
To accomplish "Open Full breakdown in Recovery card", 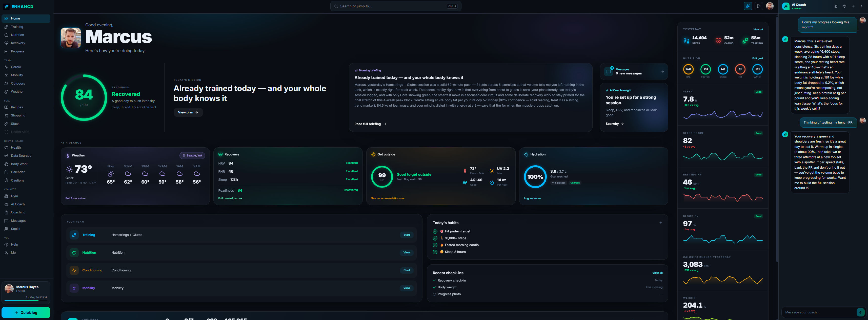I will [x=230, y=198].
